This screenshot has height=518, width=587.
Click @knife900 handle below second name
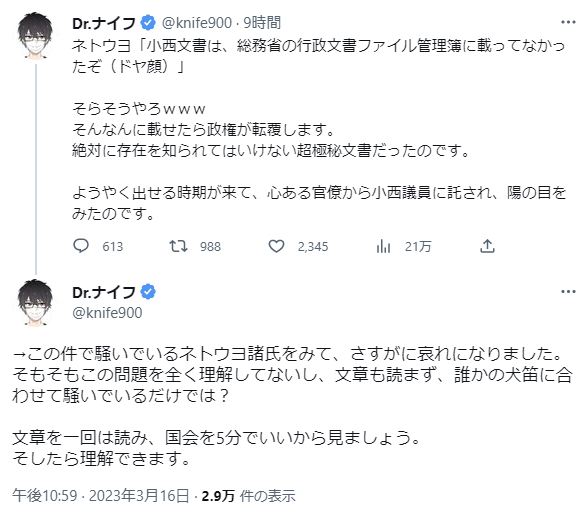pos(107,313)
